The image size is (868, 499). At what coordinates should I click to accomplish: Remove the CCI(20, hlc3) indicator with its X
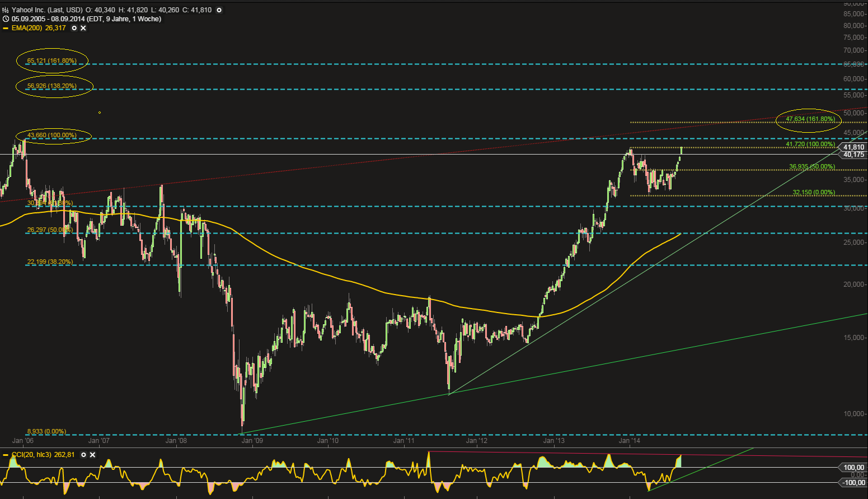pyautogui.click(x=92, y=455)
